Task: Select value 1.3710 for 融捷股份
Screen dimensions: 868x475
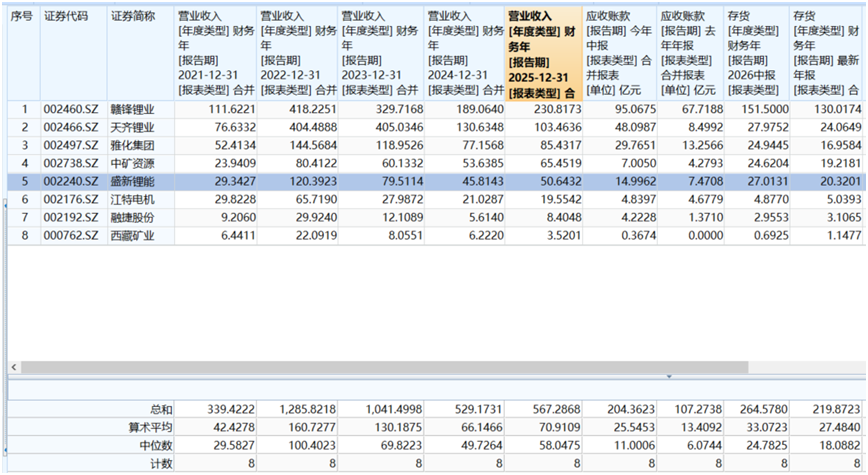Action: pos(690,218)
